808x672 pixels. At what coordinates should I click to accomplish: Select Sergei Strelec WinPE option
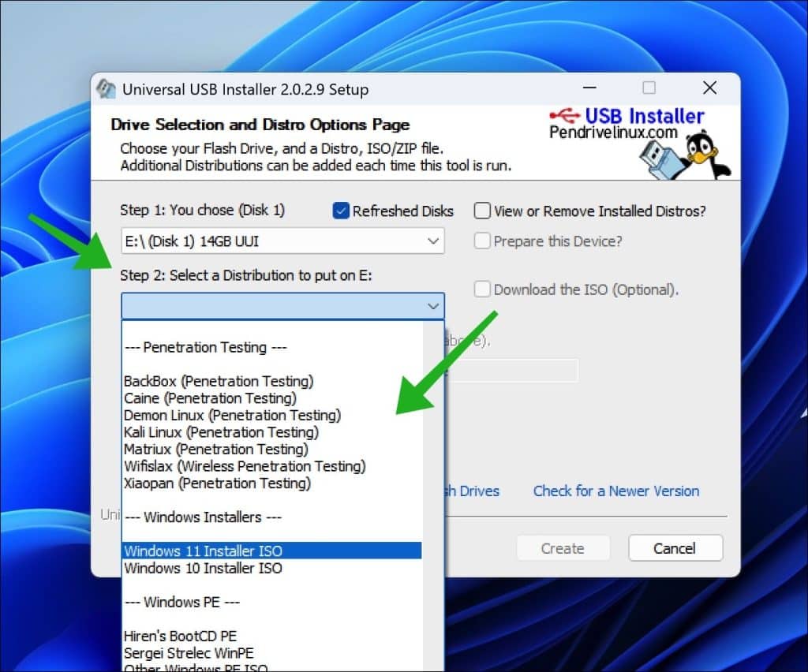tap(189, 653)
